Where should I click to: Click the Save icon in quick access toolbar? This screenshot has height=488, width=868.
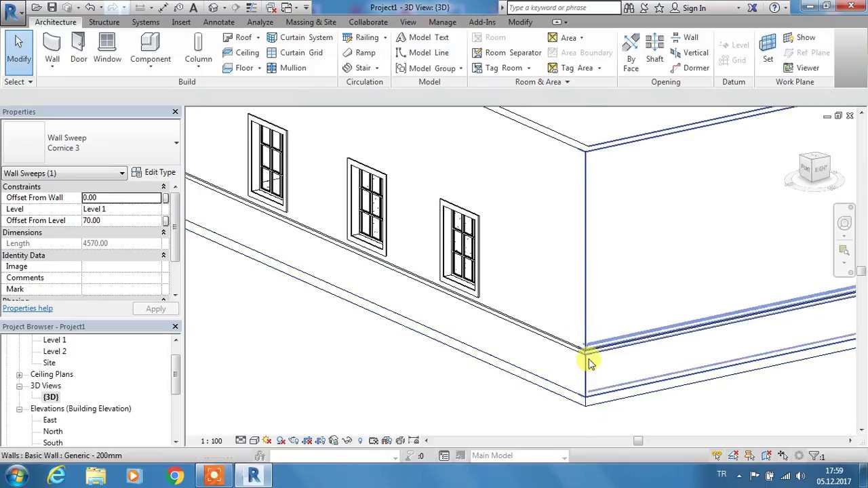52,7
